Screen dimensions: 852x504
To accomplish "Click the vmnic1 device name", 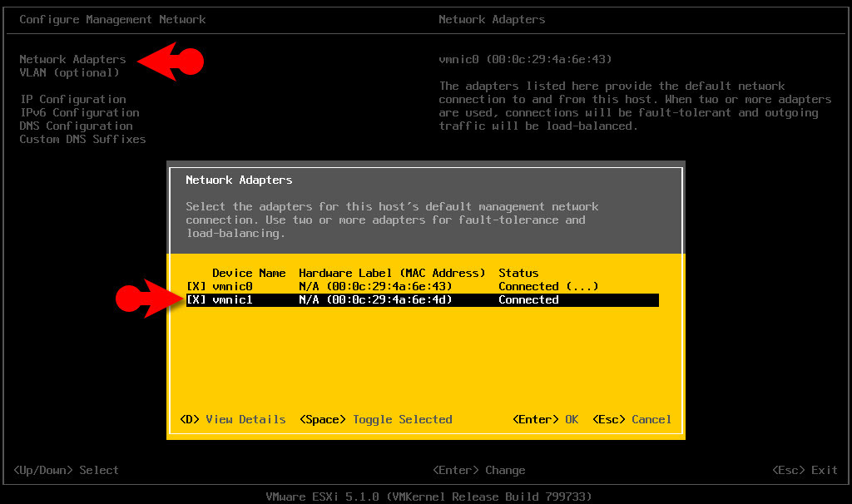I will pos(233,299).
